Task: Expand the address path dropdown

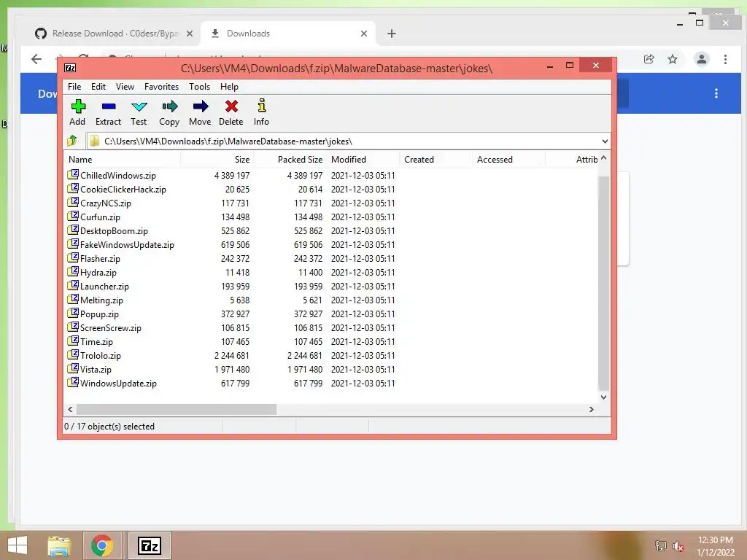Action: point(605,141)
